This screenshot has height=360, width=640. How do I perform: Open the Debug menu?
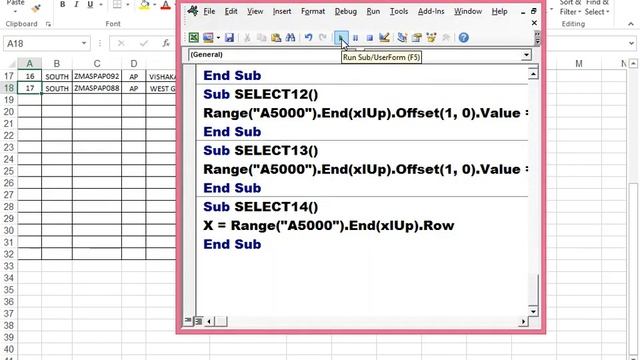[346, 11]
